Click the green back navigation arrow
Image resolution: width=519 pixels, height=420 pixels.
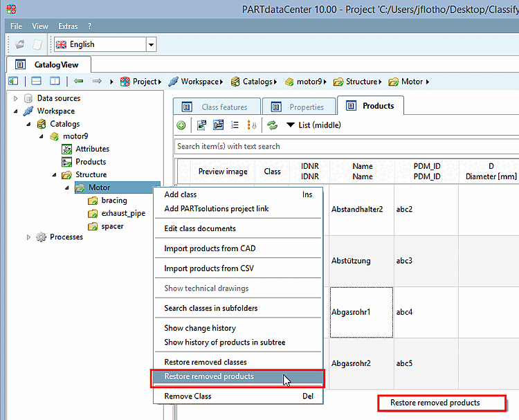point(78,82)
